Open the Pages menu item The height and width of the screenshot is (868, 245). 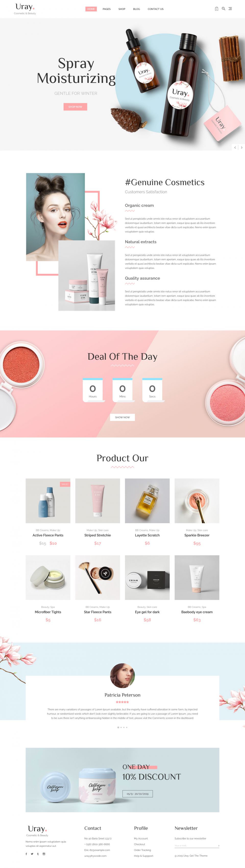pyautogui.click(x=106, y=9)
